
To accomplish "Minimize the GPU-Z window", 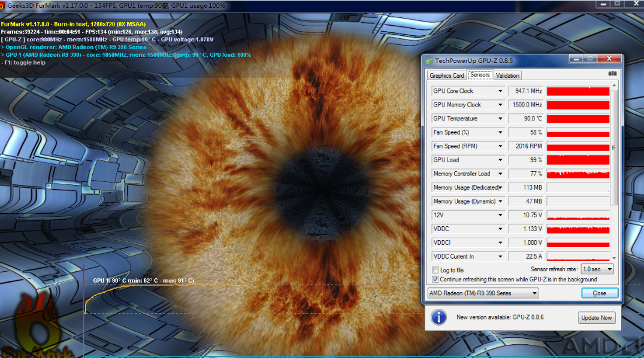I will [576, 59].
